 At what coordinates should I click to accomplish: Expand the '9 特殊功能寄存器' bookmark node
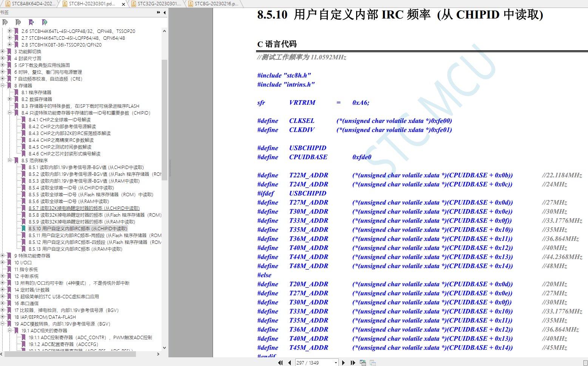coord(3,256)
